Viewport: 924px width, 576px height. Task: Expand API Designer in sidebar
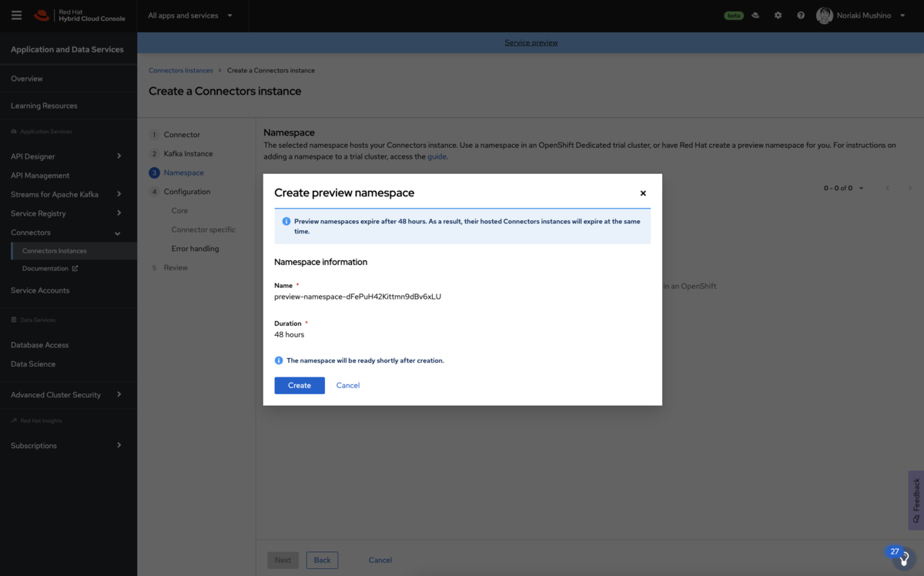tap(66, 156)
